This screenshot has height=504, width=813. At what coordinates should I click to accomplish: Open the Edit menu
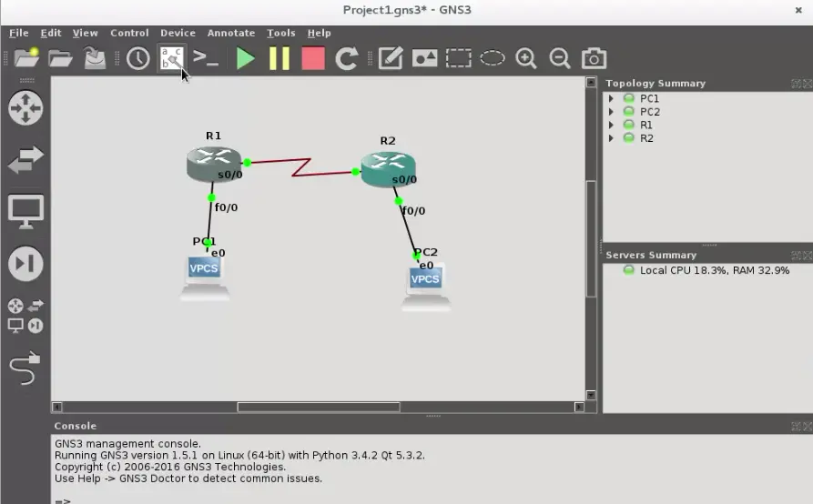click(x=51, y=33)
